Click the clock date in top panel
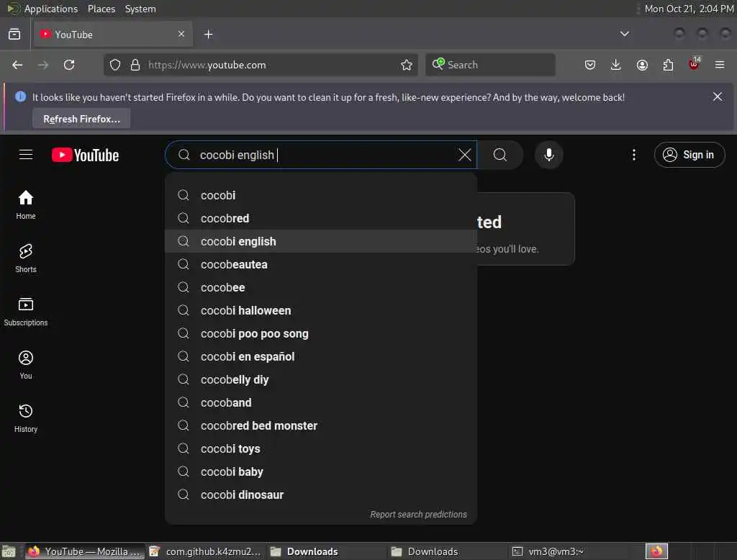 click(689, 9)
